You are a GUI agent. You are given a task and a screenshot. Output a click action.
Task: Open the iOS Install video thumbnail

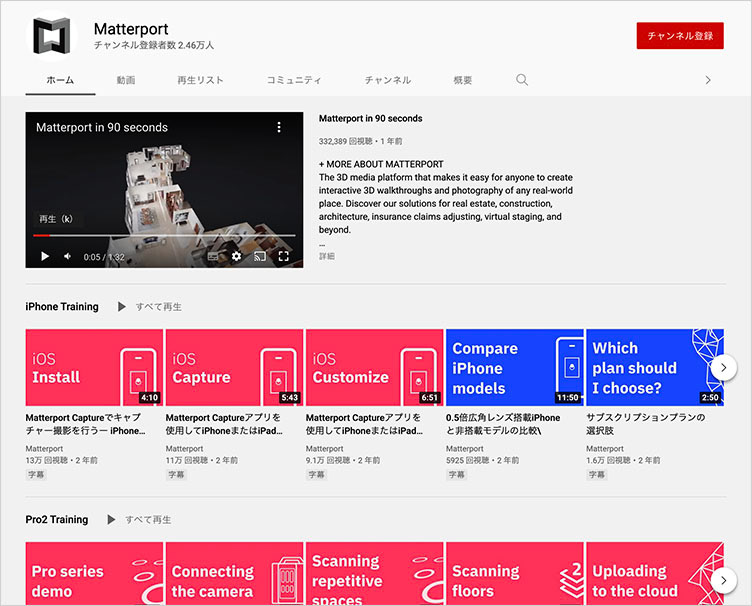[x=94, y=367]
